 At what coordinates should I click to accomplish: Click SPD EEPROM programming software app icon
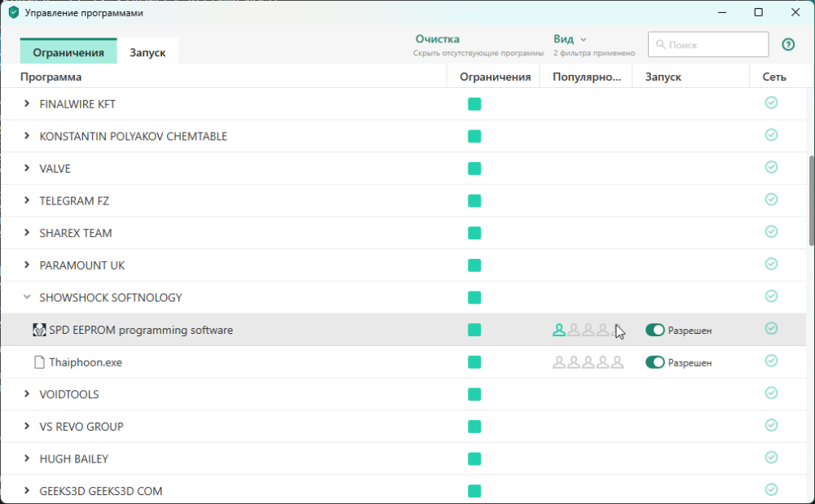39,330
